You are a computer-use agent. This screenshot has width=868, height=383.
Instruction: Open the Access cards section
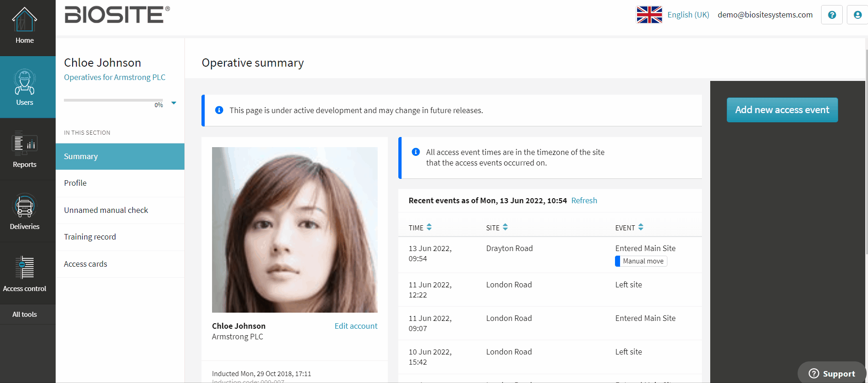(x=120, y=264)
